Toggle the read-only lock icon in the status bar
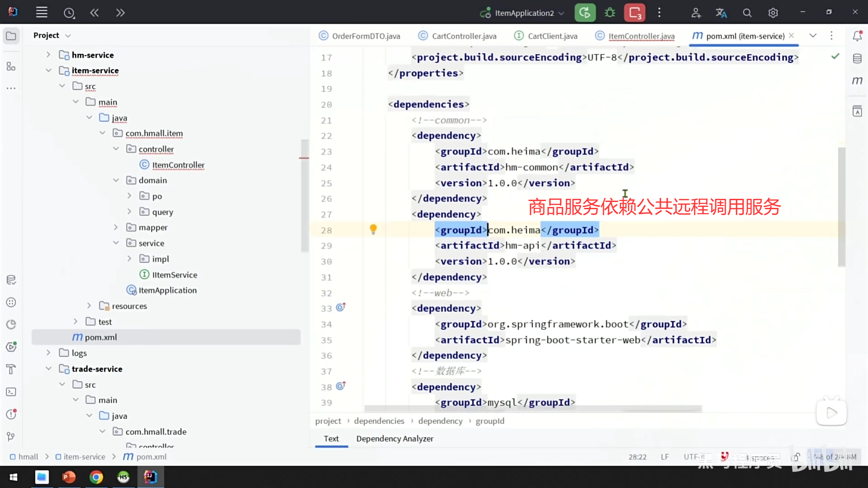Viewport: 868px width, 488px height. tap(797, 457)
